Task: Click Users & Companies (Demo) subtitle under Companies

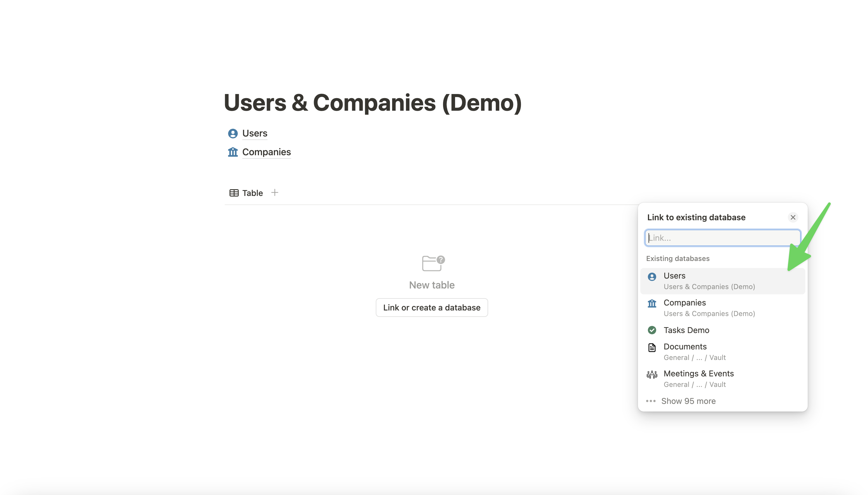Action: tap(709, 313)
